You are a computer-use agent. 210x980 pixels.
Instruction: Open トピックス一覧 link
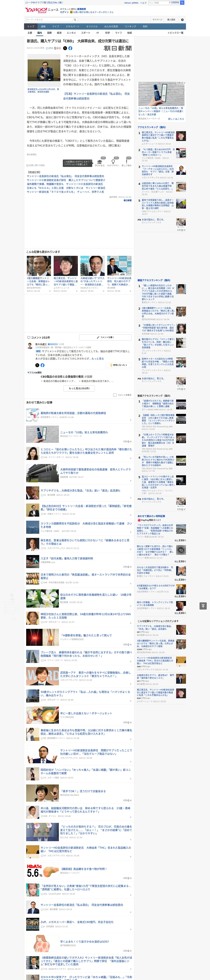pyautogui.click(x=175, y=33)
